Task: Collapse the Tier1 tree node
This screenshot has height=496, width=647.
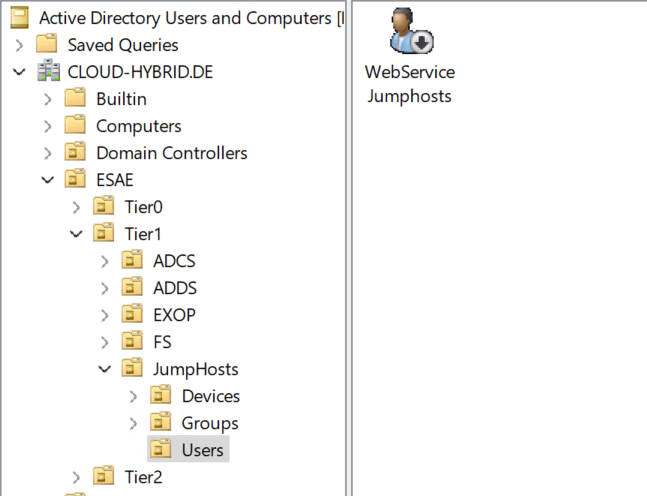Action: 77,234
